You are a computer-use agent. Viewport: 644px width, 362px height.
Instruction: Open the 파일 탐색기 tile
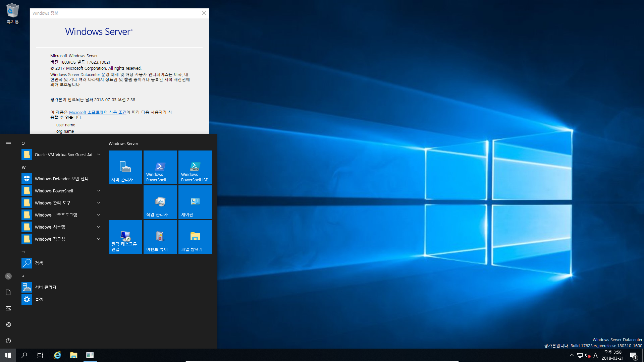[195, 237]
